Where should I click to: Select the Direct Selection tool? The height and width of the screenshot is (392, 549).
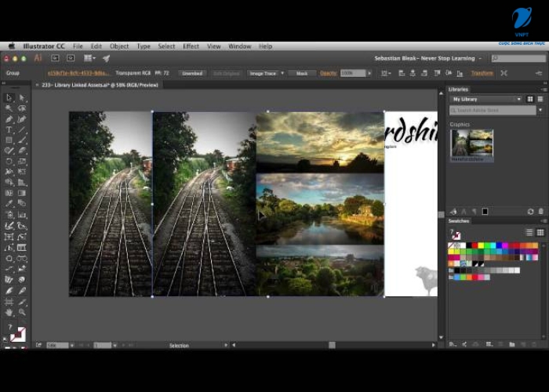tap(22, 98)
